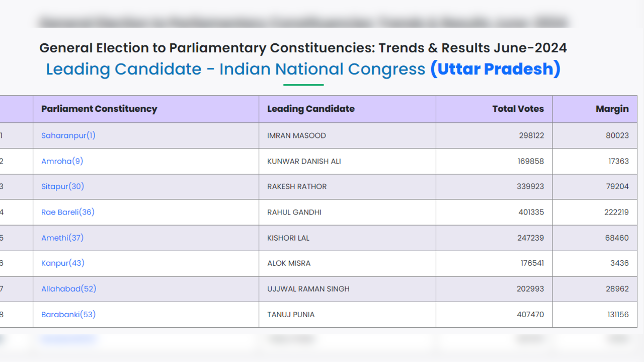Select the IMRAN MASOOD candidate cell
The image size is (644, 362).
click(297, 136)
